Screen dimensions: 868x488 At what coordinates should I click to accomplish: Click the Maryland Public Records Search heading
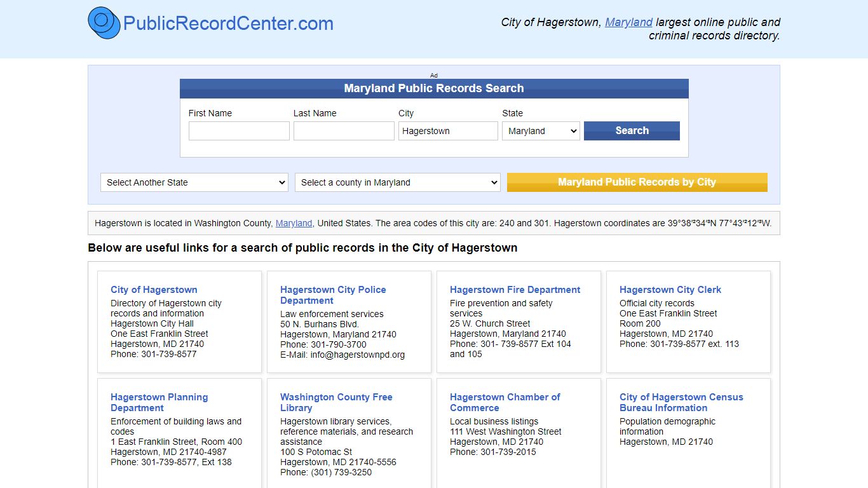click(x=434, y=88)
